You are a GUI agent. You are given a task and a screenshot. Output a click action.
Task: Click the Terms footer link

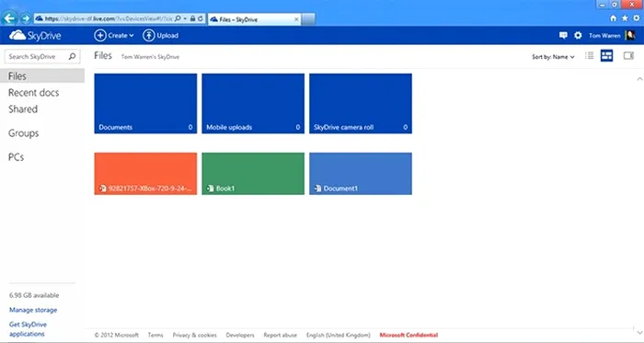coord(155,336)
